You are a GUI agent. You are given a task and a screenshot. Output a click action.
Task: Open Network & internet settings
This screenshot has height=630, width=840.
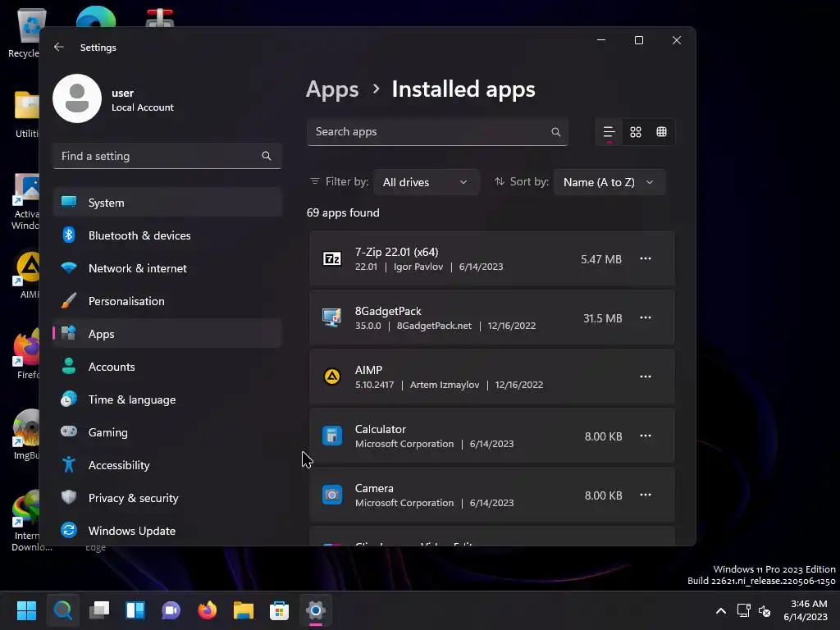tap(167, 268)
